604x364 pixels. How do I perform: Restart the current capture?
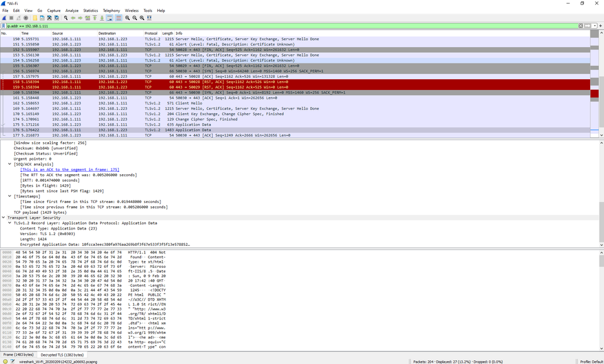click(18, 18)
